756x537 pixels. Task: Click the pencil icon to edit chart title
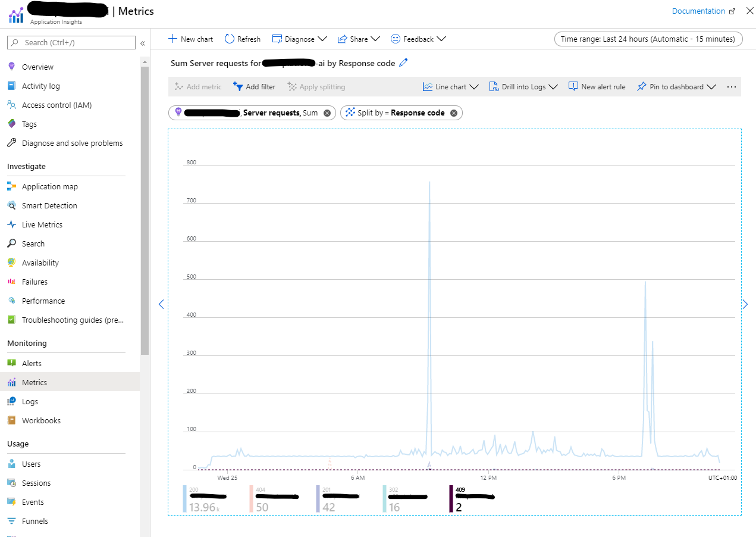click(x=404, y=63)
